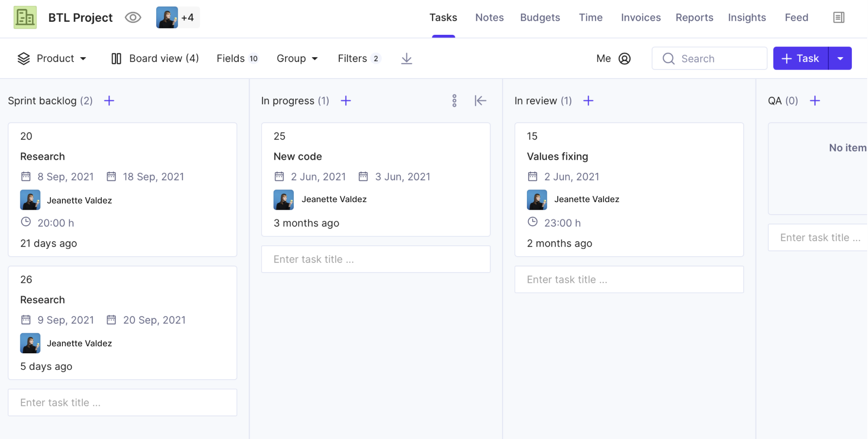Open the In progress column options menu
Viewport: 868px width, 439px height.
(454, 100)
